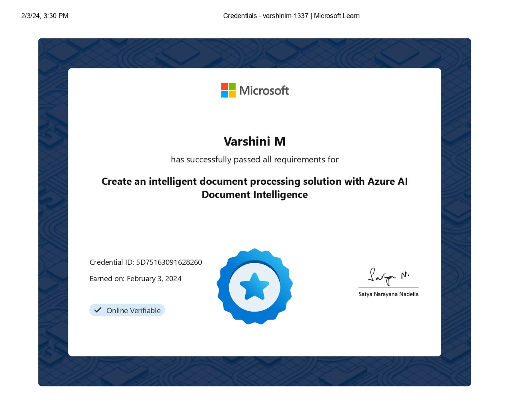Click "has successfully passed all requirements for"
The width and height of the screenshot is (510, 420).
(254, 159)
